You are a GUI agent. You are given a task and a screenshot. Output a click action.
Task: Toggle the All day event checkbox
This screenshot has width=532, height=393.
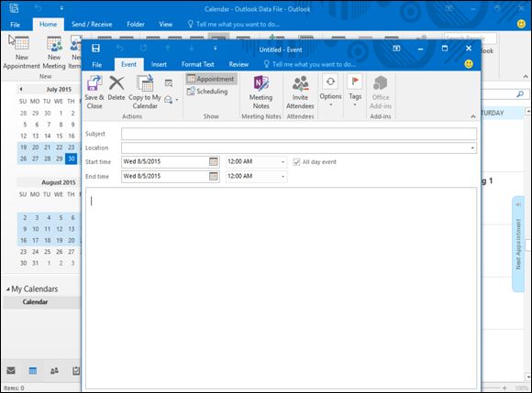[x=296, y=162]
